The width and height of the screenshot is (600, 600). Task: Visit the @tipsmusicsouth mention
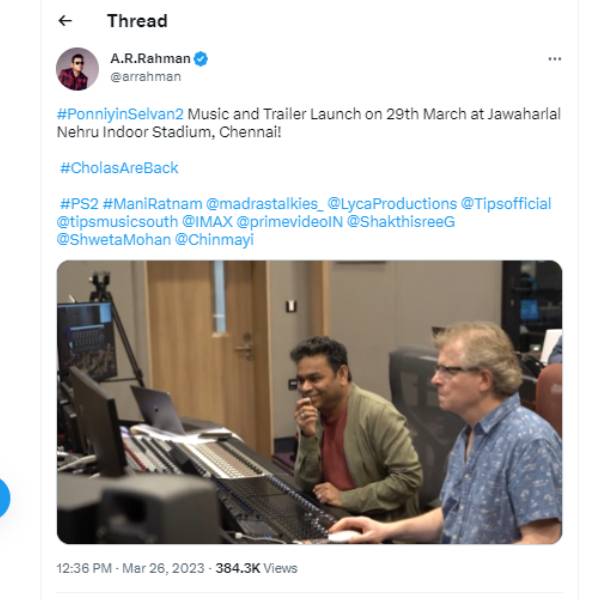(x=117, y=222)
